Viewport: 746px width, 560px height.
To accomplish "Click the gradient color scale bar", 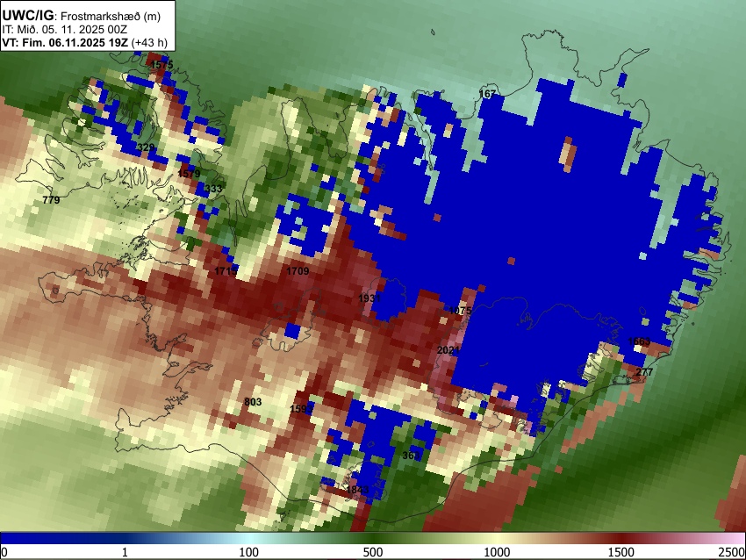I will 373,538.
